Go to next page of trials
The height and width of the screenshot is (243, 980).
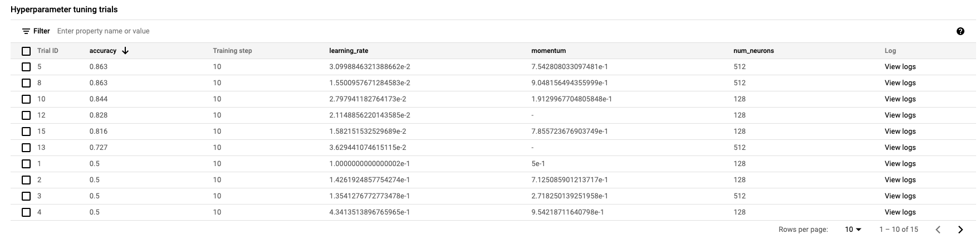tap(961, 230)
